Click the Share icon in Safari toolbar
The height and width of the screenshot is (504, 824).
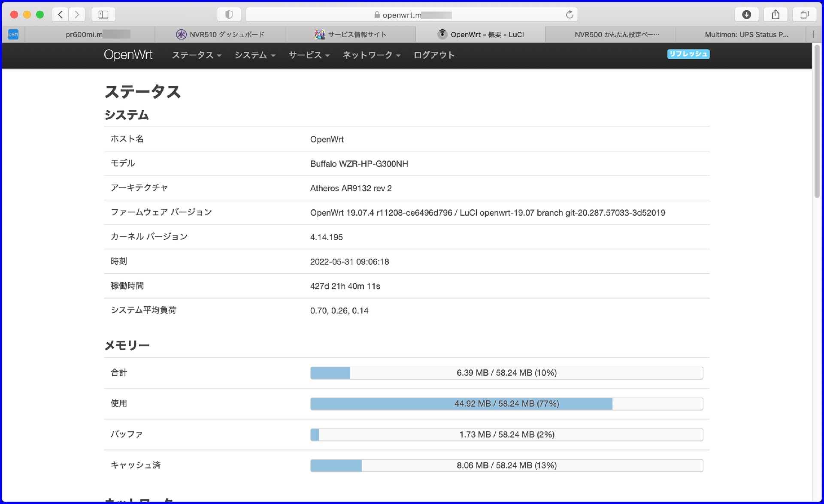[x=776, y=15]
